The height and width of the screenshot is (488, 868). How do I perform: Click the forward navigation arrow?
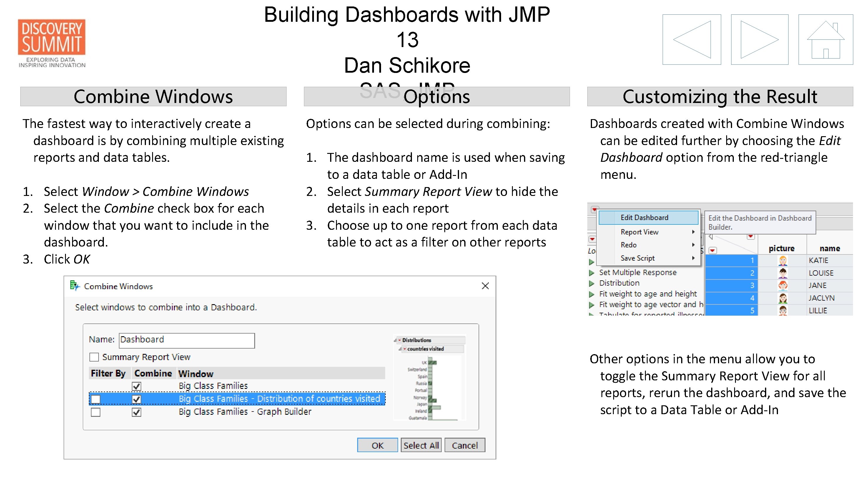tap(760, 40)
